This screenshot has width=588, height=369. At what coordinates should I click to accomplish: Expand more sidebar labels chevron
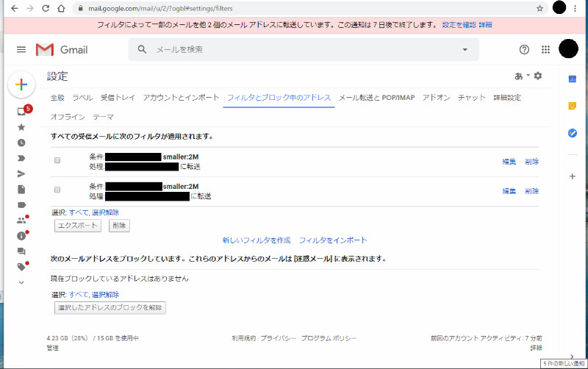(21, 282)
